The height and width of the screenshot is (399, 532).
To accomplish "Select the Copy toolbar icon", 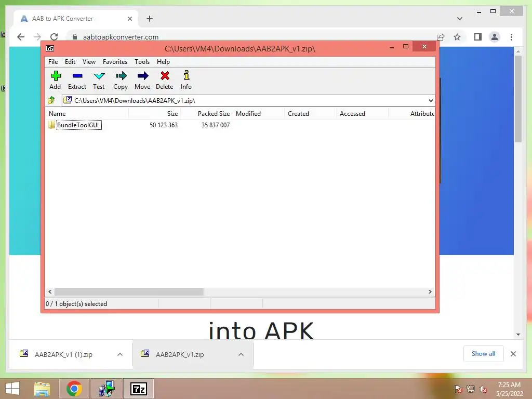I will point(121,80).
